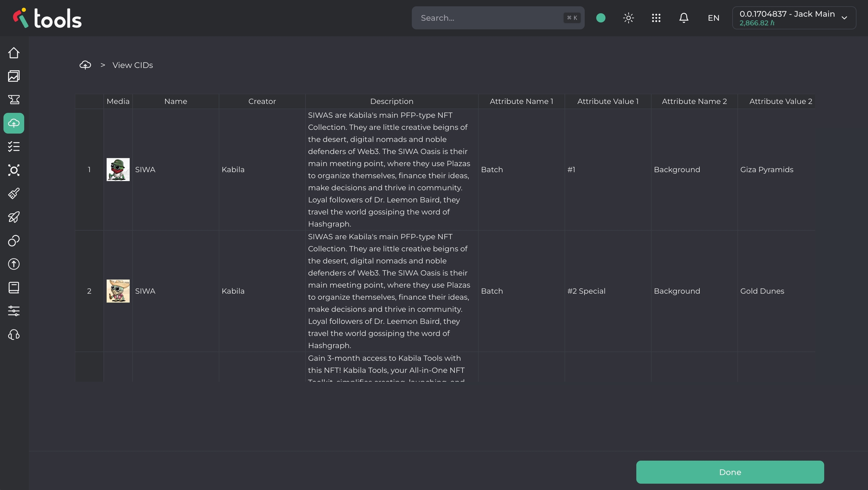Click the green network status indicator
Screen dimensions: 868x490
(x=601, y=18)
